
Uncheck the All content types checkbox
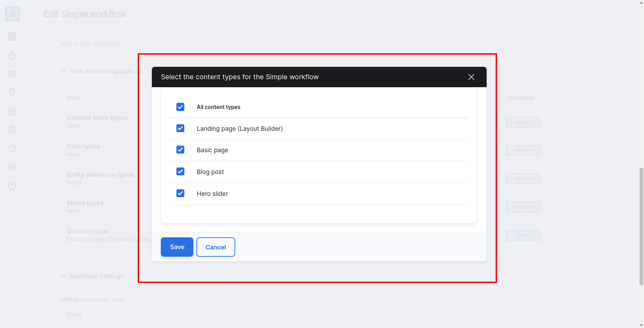click(x=180, y=107)
